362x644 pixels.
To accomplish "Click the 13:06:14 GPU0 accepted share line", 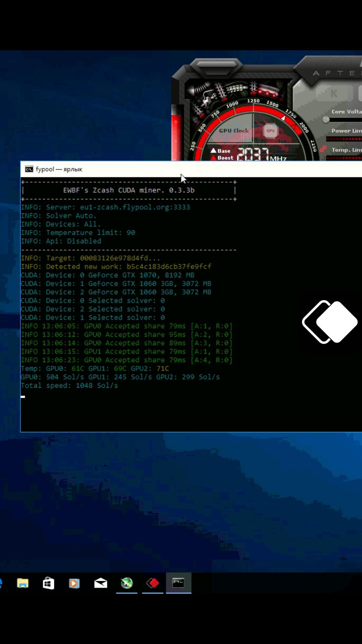I will pos(126,343).
